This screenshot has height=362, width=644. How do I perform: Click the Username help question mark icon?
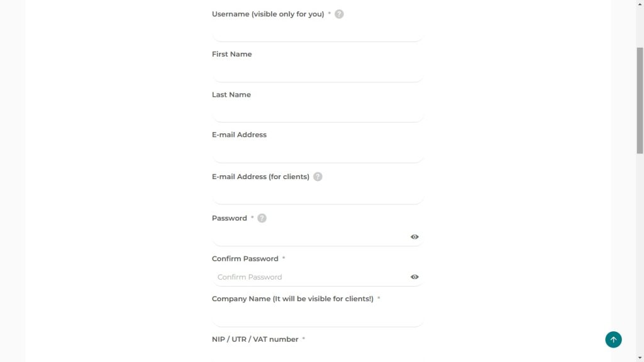(x=339, y=14)
